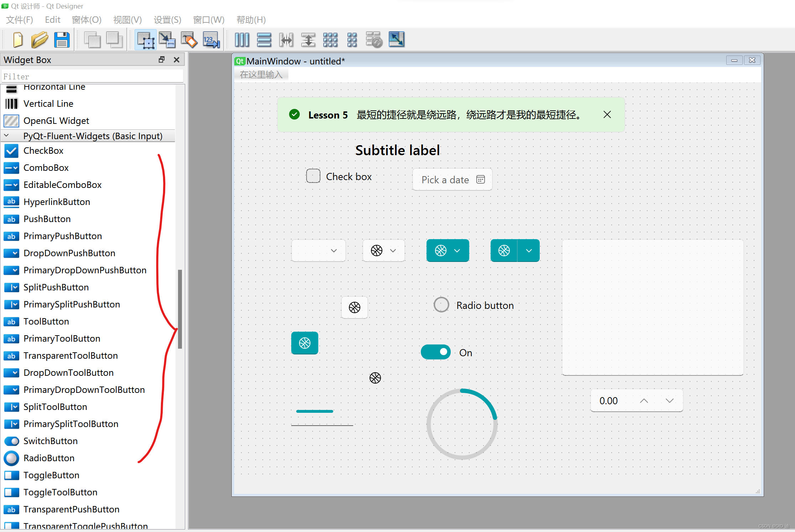Apply Lay Out in a Grid icon
Image resolution: width=795 pixels, height=532 pixels.
pos(330,40)
